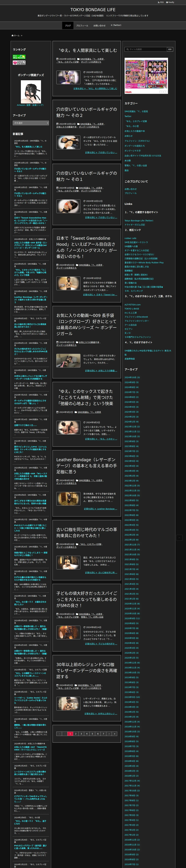The height and width of the screenshot is (868, 186).
Task: Go to page 4 in pagination
Action: [x=87, y=734]
